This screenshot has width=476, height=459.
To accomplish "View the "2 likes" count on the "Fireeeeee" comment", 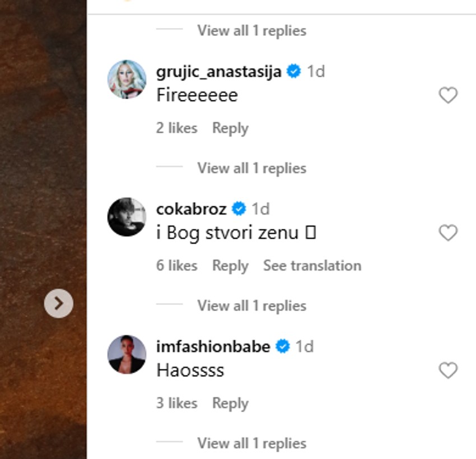I will (x=177, y=128).
